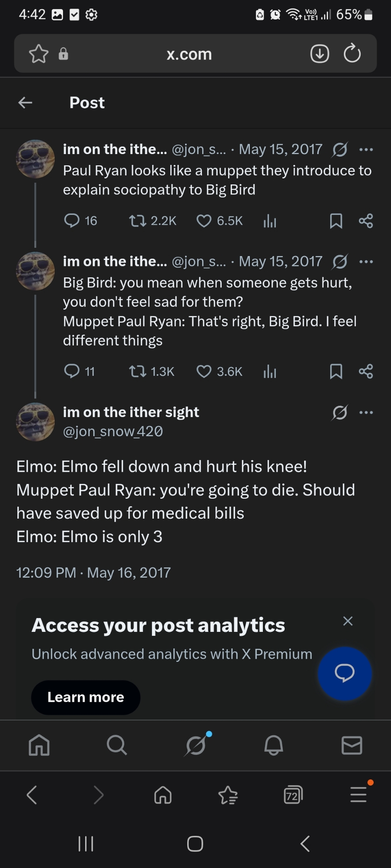Viewport: 391px width, 868px height.
Task: Open the Notifications bell tab
Action: point(274,745)
